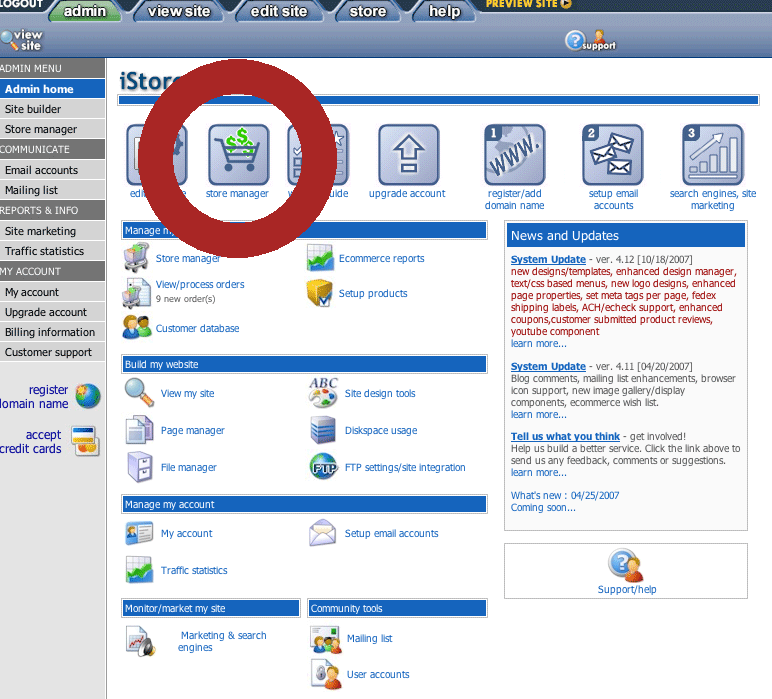
Task: Open the File manager cabinet icon
Action: tap(138, 467)
